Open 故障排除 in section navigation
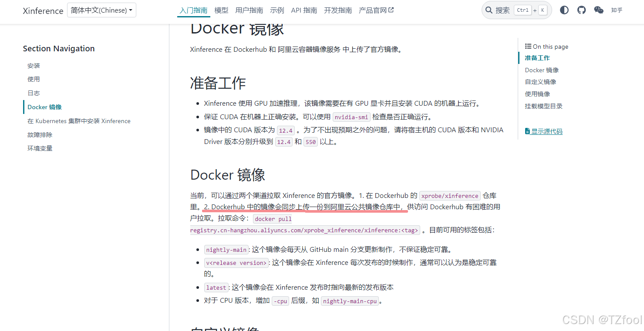 tap(40, 135)
